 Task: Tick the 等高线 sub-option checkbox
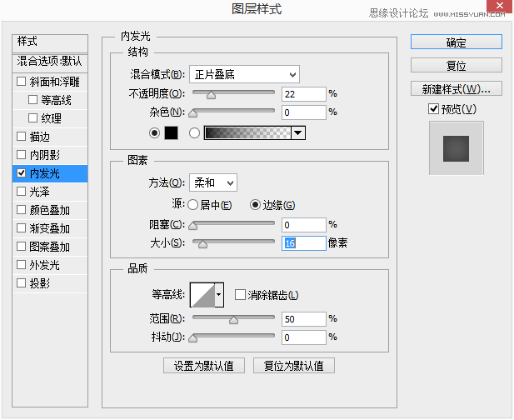coord(32,100)
